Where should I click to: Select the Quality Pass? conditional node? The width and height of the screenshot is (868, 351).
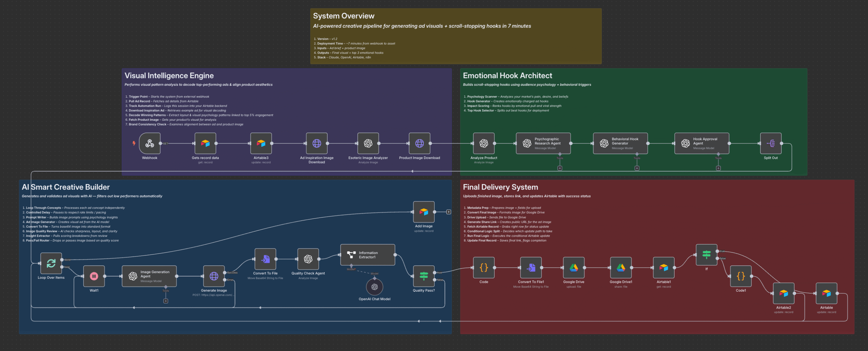(423, 276)
